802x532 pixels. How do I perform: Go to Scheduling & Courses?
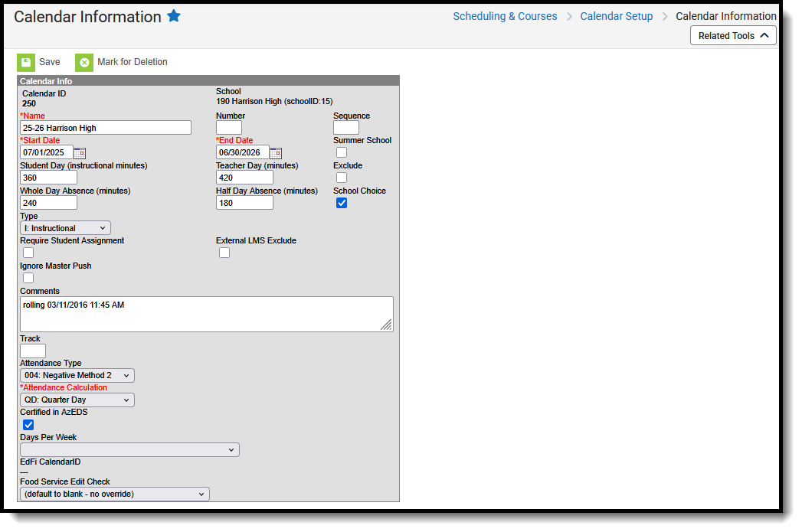pos(504,15)
